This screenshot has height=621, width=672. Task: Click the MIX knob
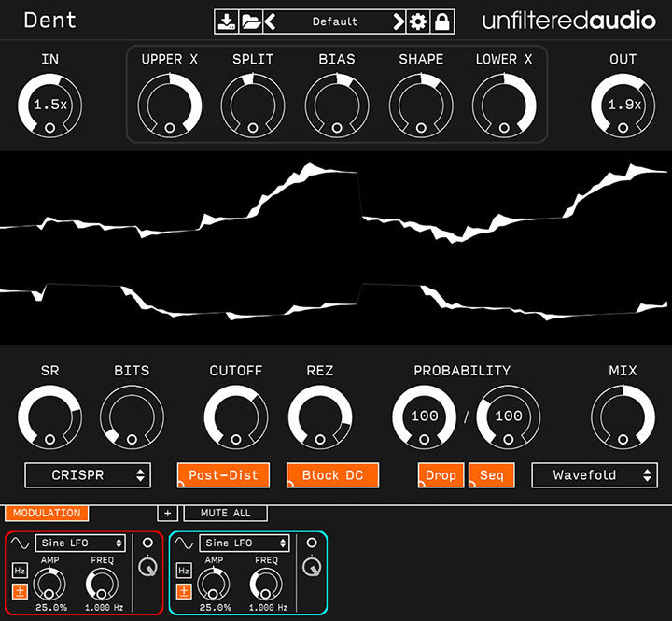623,416
